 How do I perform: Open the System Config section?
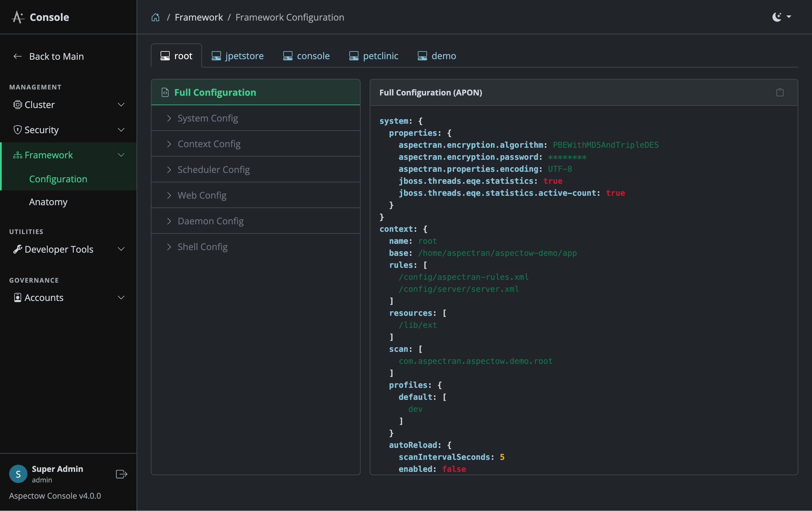click(256, 118)
